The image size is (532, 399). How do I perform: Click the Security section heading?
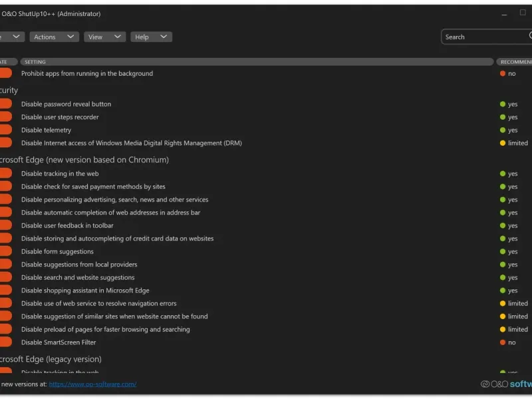point(9,90)
